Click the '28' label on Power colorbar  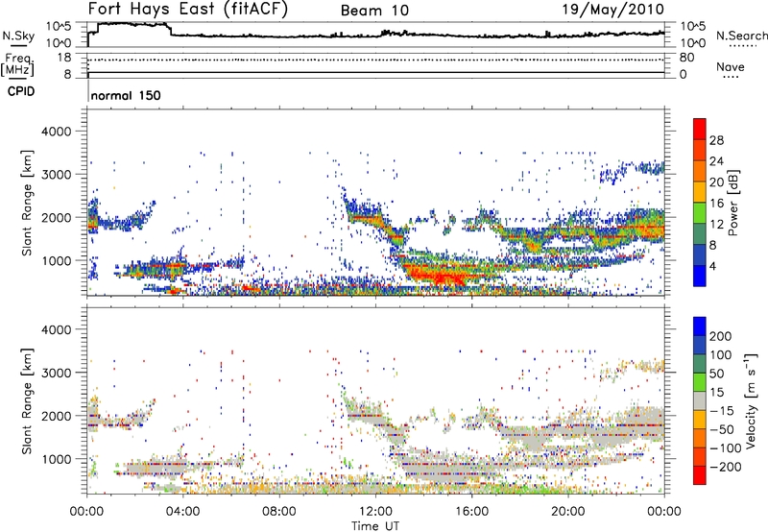coord(716,140)
